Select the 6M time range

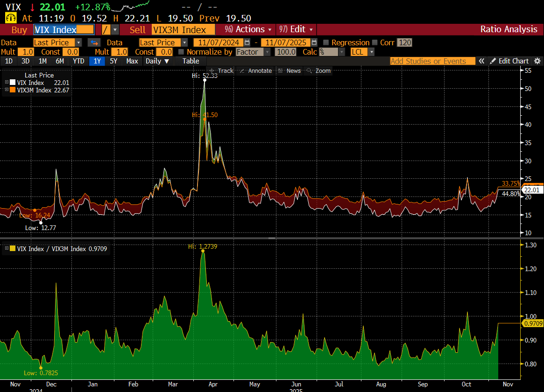coord(60,61)
